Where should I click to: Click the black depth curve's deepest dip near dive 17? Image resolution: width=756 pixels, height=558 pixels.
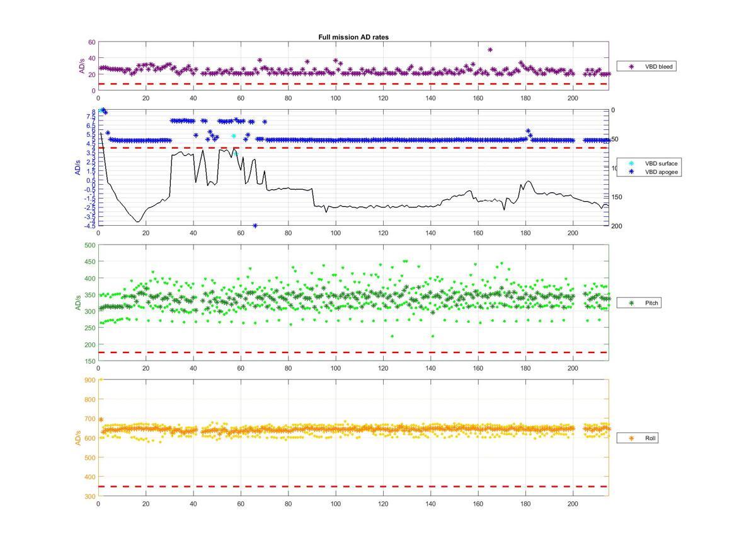(137, 221)
